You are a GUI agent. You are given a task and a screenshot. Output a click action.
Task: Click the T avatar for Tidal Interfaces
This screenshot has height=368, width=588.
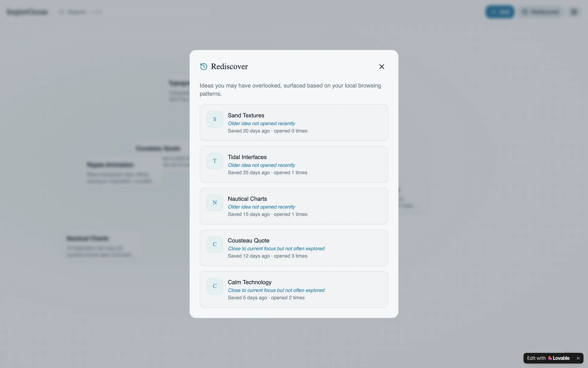tap(215, 161)
